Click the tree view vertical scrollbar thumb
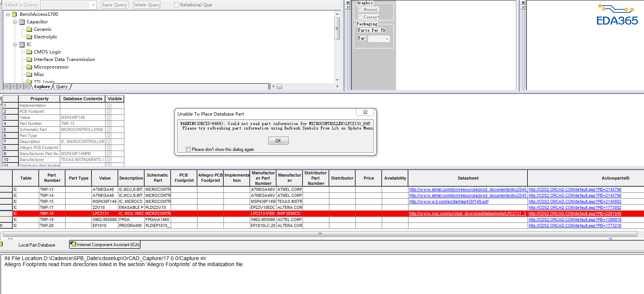 pyautogui.click(x=337, y=29)
